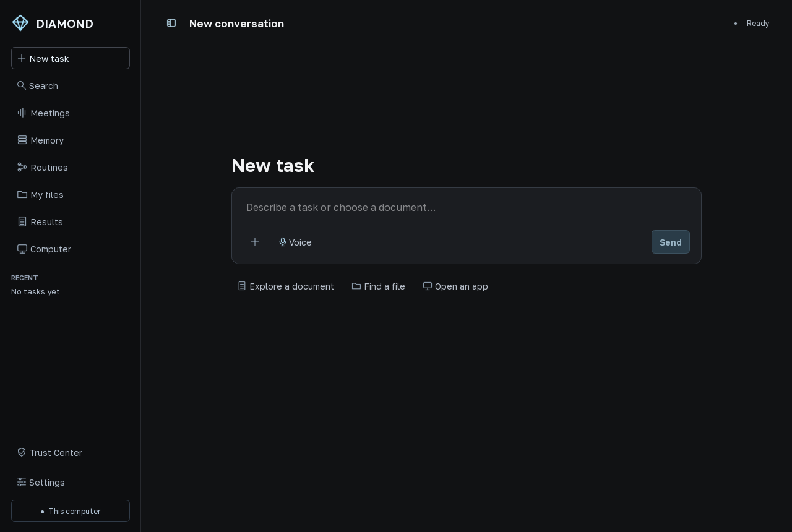Click the Diamond logo icon
This screenshot has height=532, width=792.
[20, 24]
